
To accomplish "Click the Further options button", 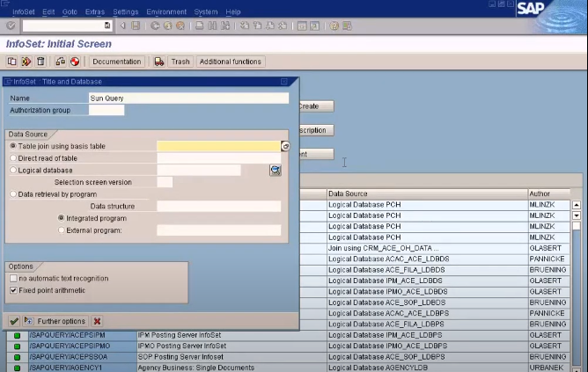I will (55, 321).
